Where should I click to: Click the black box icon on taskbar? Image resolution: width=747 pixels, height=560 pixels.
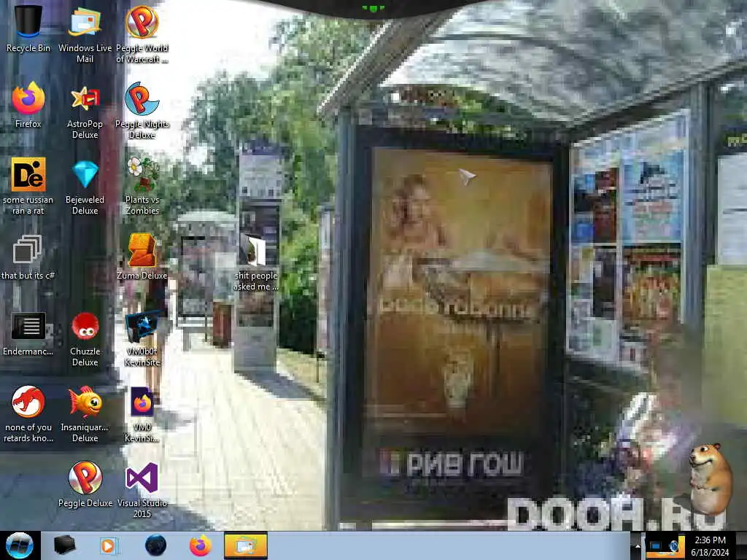(64, 545)
